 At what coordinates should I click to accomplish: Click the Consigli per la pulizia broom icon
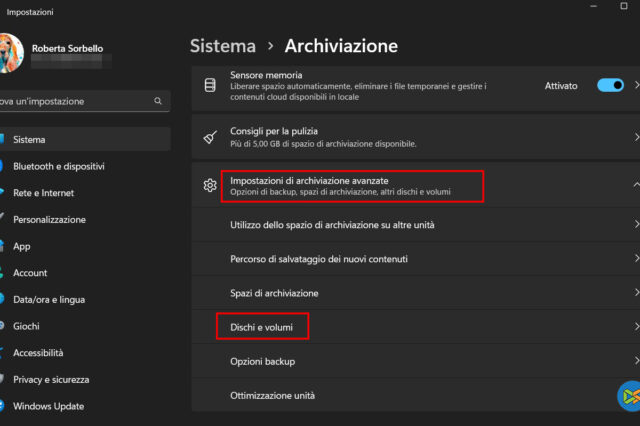pos(210,137)
